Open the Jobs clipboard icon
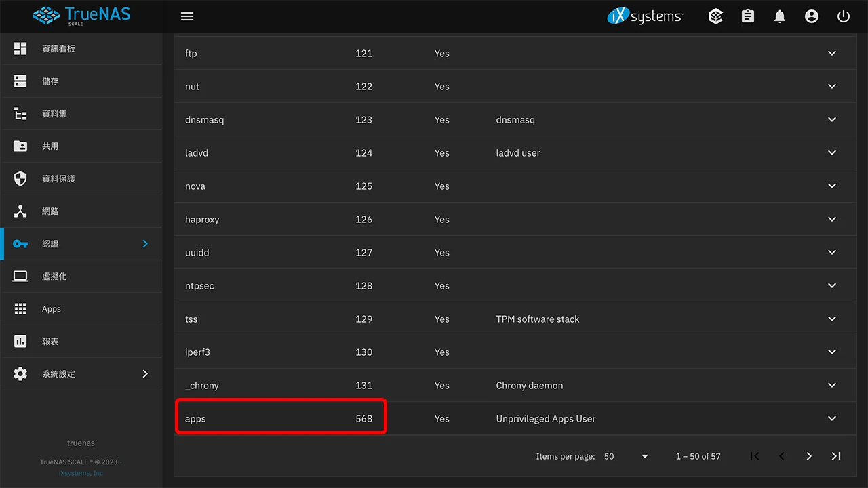 (748, 16)
